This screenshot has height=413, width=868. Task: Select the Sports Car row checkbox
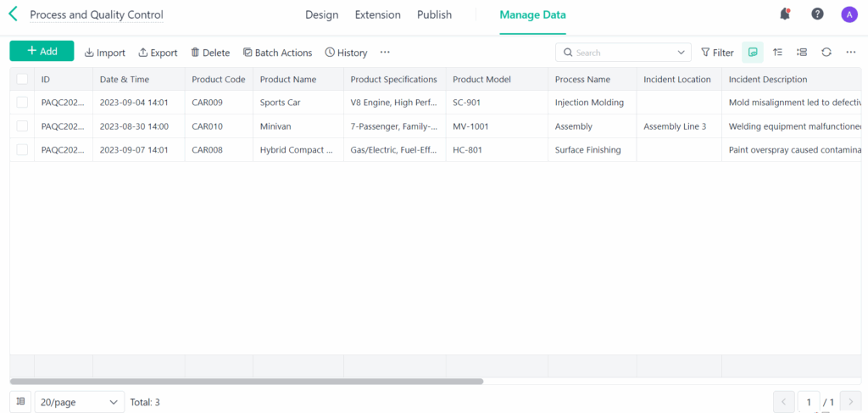[22, 103]
